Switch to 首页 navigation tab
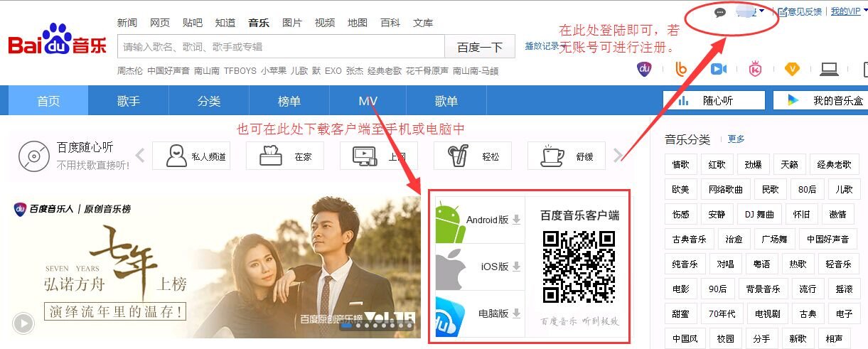This screenshot has height=349, width=868. (48, 100)
